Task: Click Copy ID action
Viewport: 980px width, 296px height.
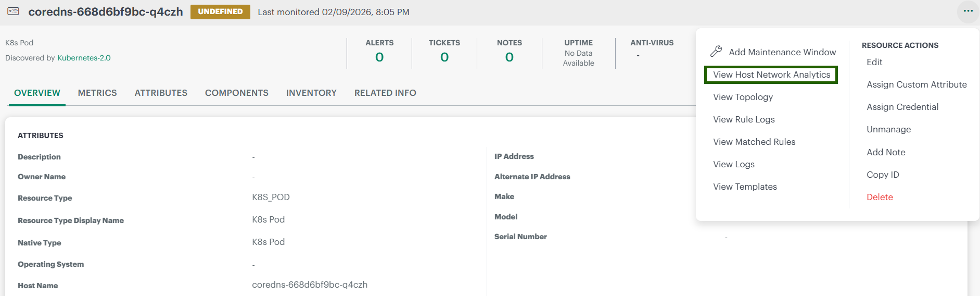Action: coord(883,175)
